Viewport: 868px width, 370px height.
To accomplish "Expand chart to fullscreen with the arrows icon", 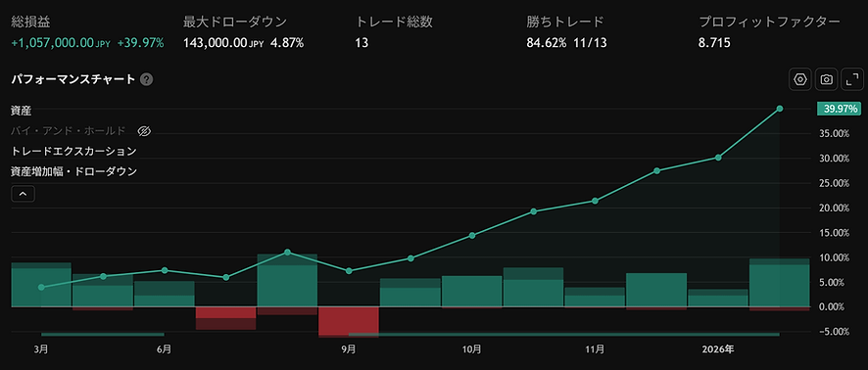I will (851, 79).
